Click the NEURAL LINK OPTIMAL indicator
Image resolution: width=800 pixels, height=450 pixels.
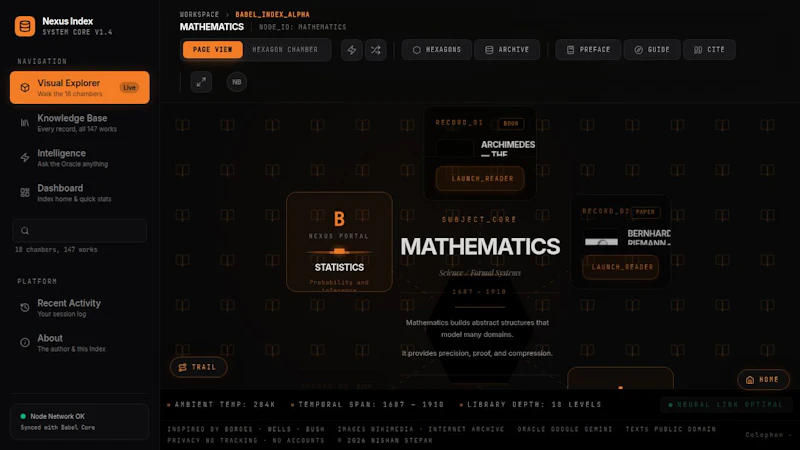(x=726, y=405)
